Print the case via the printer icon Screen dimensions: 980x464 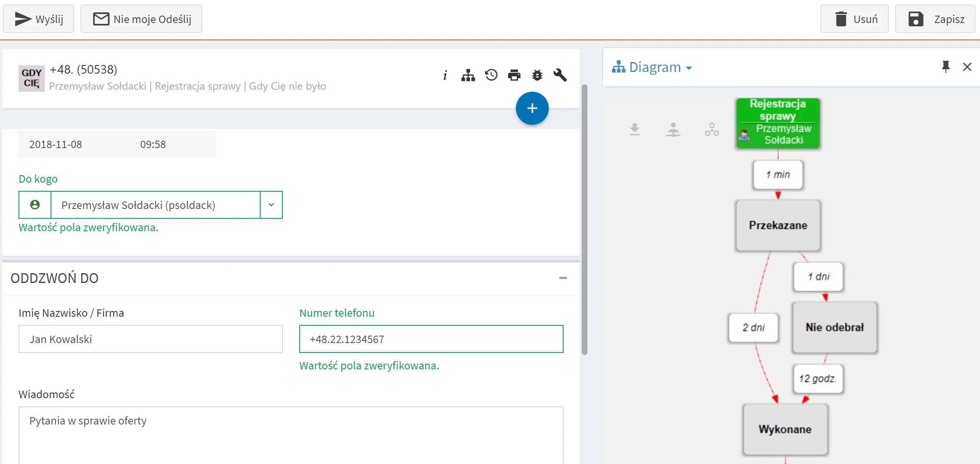pyautogui.click(x=514, y=75)
